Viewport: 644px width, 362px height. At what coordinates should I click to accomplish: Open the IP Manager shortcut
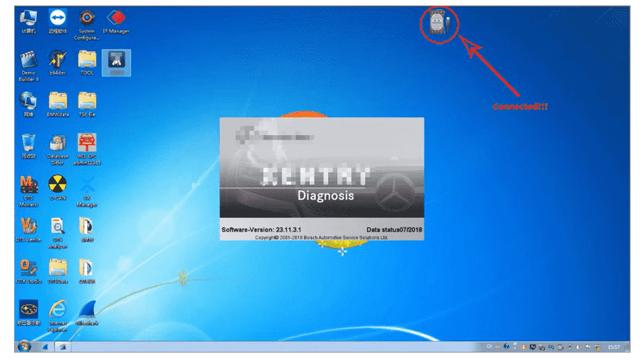click(x=116, y=21)
